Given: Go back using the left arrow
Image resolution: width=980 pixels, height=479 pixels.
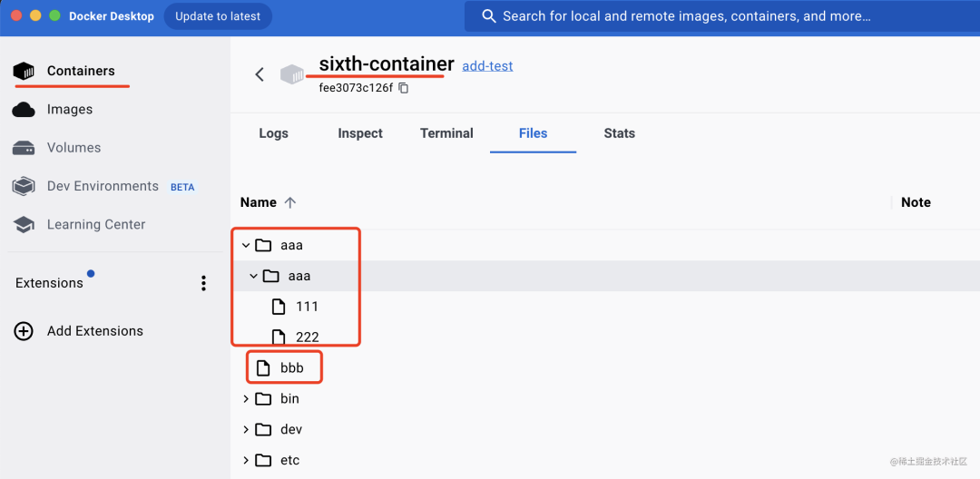Looking at the screenshot, I should click(x=260, y=74).
